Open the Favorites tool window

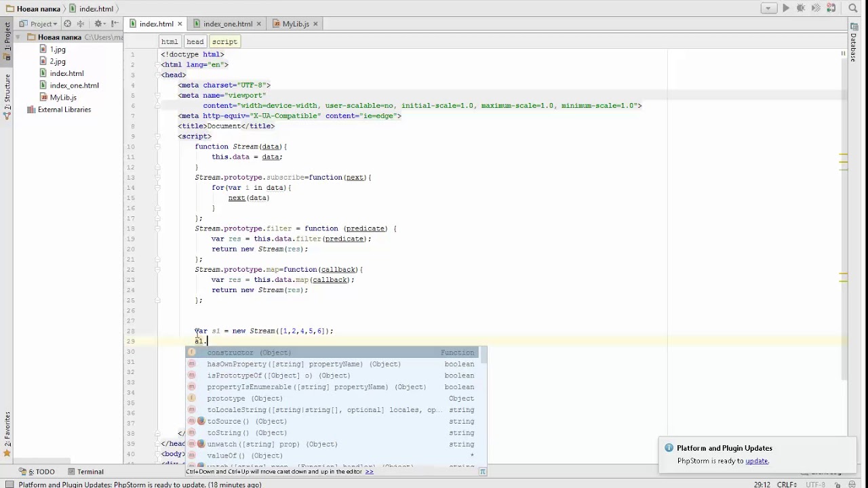tap(7, 434)
